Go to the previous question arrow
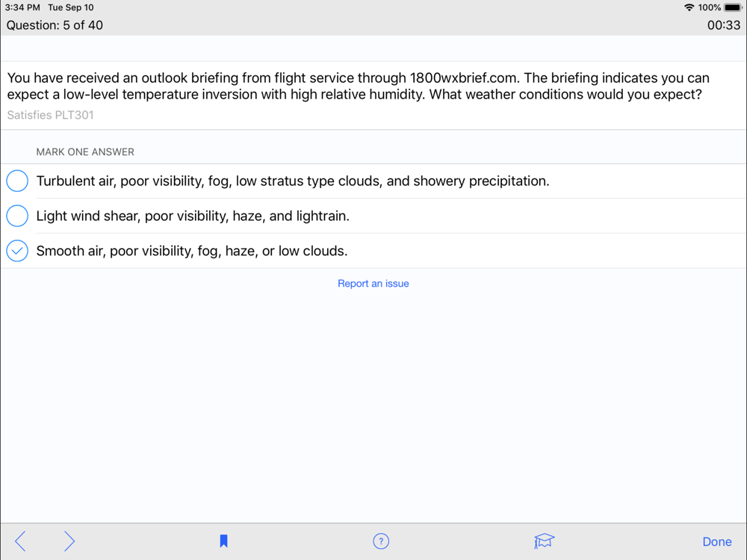 click(x=20, y=541)
